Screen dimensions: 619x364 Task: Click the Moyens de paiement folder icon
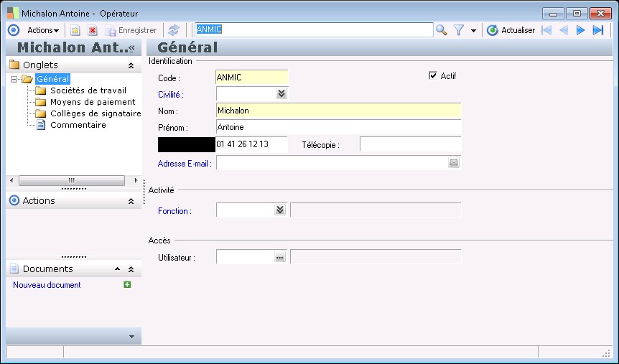click(41, 102)
